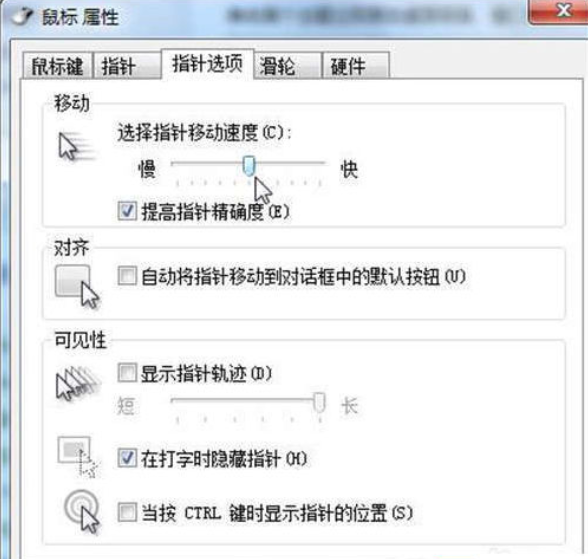
Task: Enable 当按 CTRL 键时显示指针的位置 checkbox
Action: [x=127, y=513]
